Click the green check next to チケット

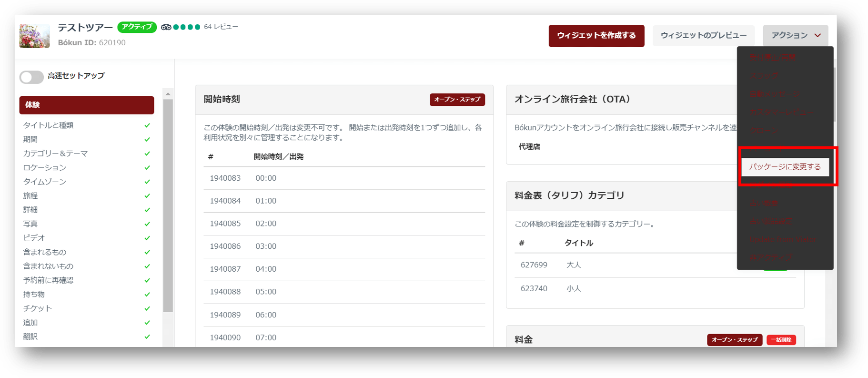(147, 309)
